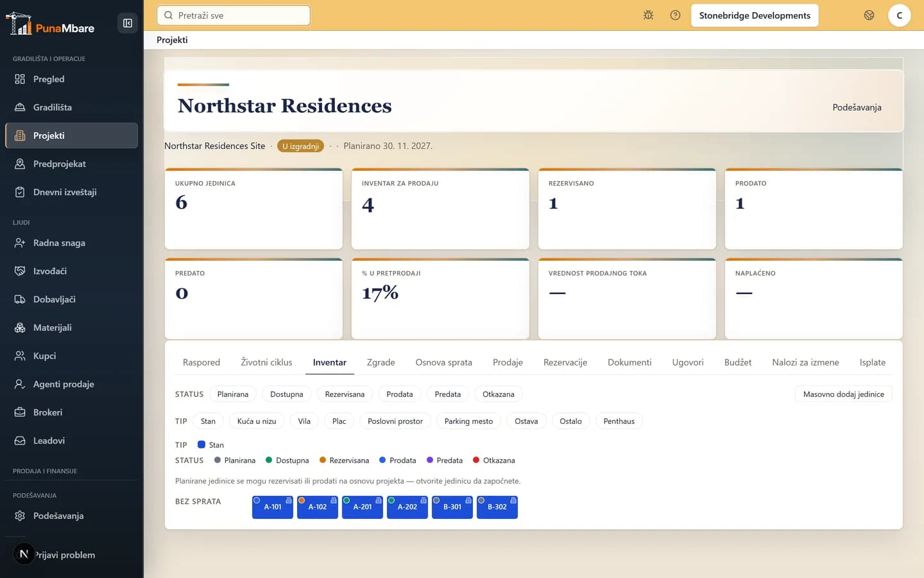The image size is (924, 578).
Task: Toggle Kuća u nizu type filter
Action: pyautogui.click(x=257, y=421)
